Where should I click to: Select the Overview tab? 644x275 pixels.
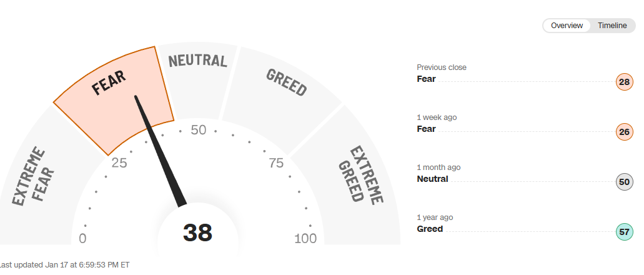(567, 26)
